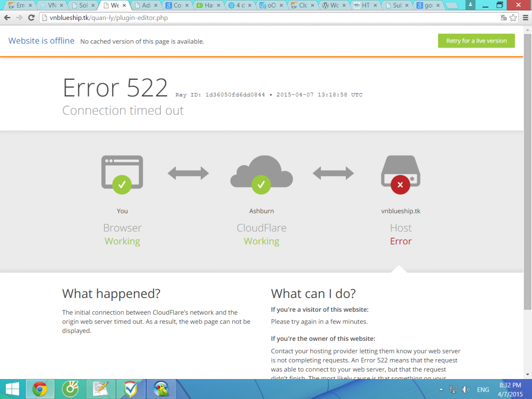Click the volume speaker icon in the tray
532x399 pixels.
point(465,390)
